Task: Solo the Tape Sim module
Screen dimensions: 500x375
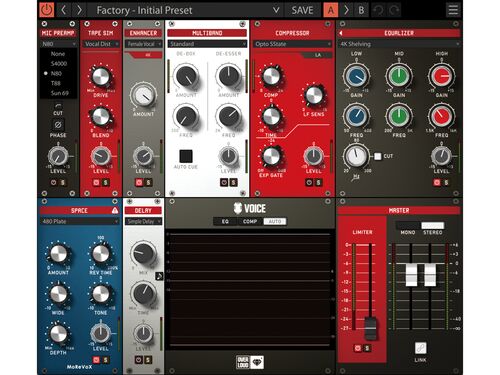Action: coord(105,182)
